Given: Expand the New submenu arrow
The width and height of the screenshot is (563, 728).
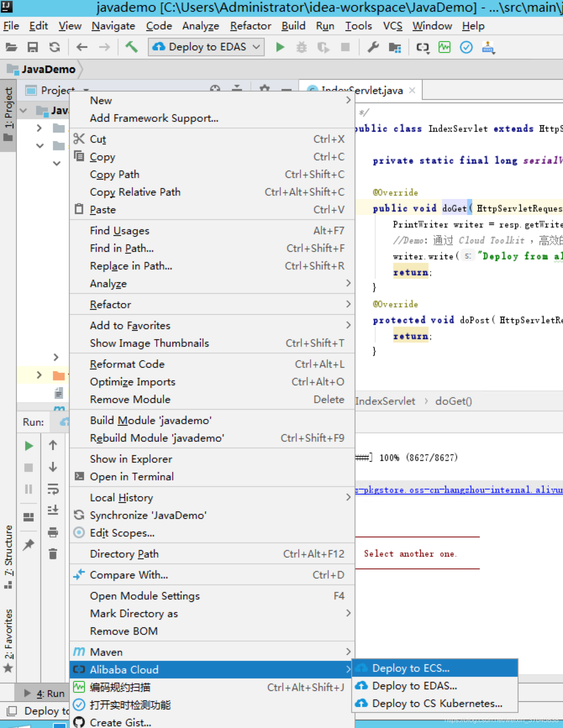Looking at the screenshot, I should (348, 100).
